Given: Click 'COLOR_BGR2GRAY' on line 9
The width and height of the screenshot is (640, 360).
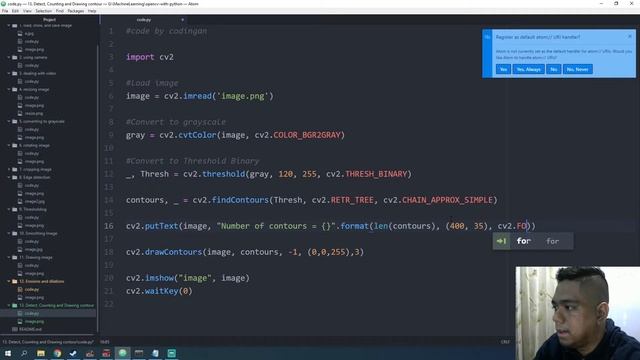Looking at the screenshot, I should (x=307, y=135).
